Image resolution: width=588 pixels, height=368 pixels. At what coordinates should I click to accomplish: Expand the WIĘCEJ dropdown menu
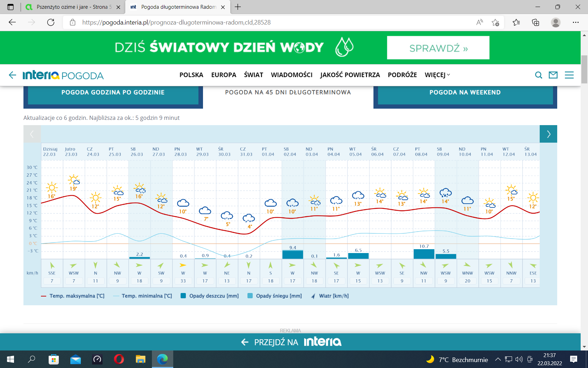437,75
